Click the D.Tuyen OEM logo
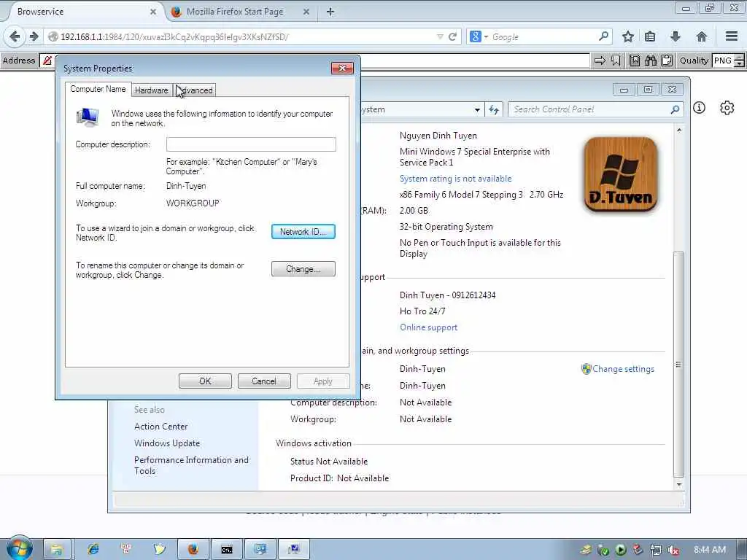 (x=621, y=174)
